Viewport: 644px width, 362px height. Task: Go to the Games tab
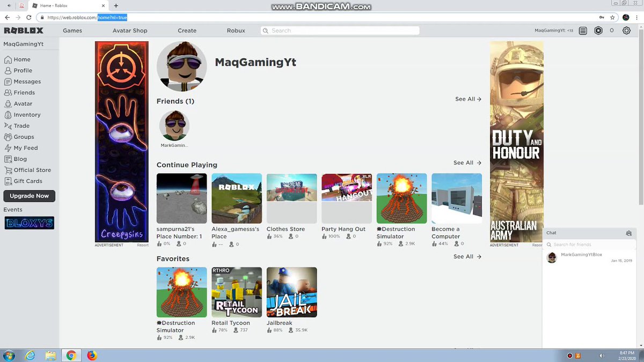click(x=72, y=31)
